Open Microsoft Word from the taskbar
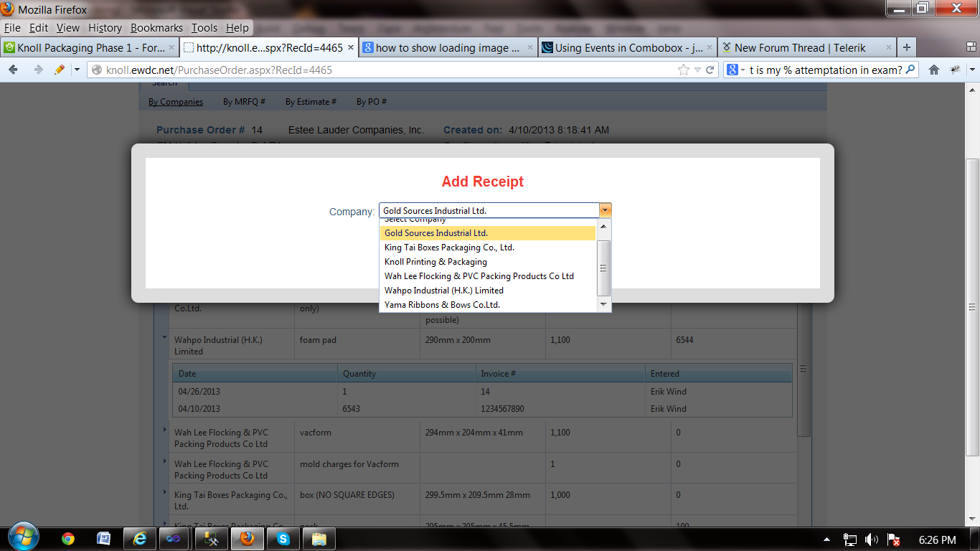980x551 pixels. point(103,539)
